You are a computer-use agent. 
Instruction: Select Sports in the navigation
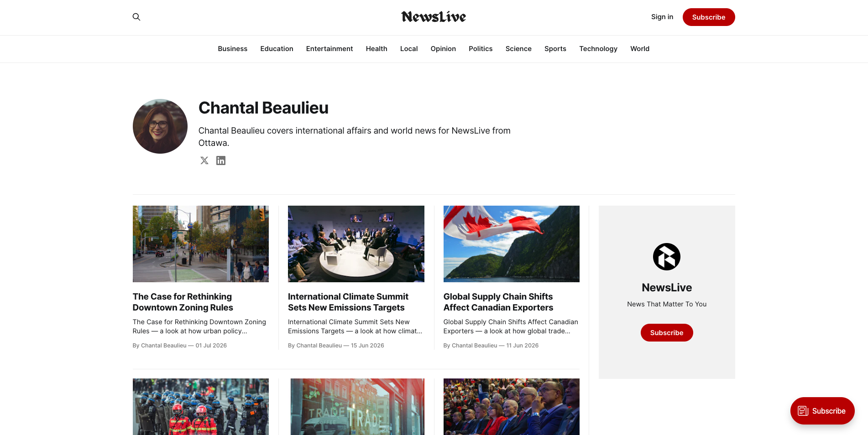click(555, 49)
